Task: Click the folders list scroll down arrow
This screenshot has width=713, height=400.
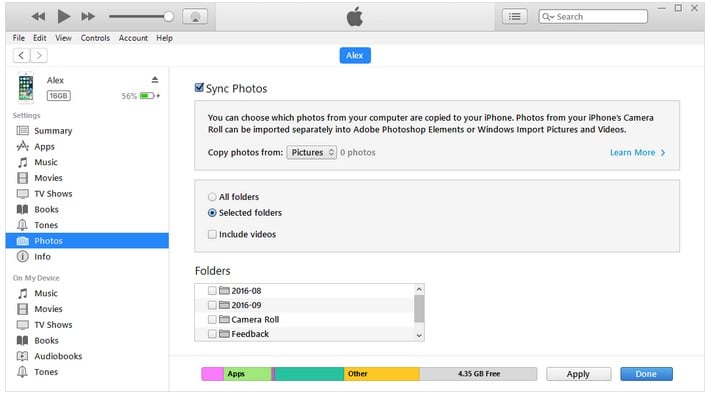Action: click(419, 335)
